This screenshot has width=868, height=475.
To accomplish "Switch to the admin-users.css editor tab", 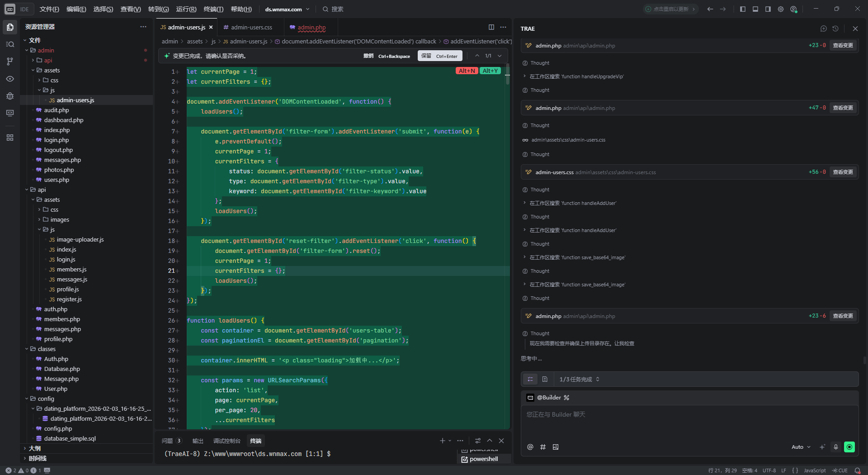I will (251, 27).
